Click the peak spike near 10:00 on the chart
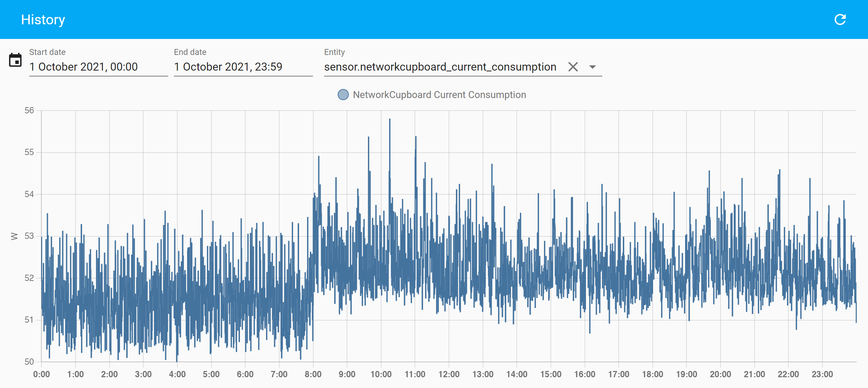The image size is (868, 388). click(x=390, y=120)
